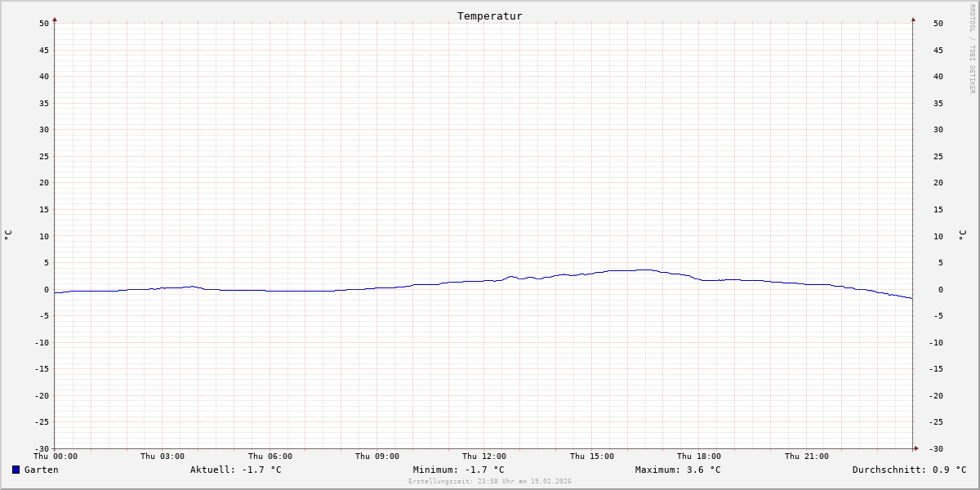Click the Thu 21:00 time axis label
Screen dimensions: 980x490
[806, 457]
